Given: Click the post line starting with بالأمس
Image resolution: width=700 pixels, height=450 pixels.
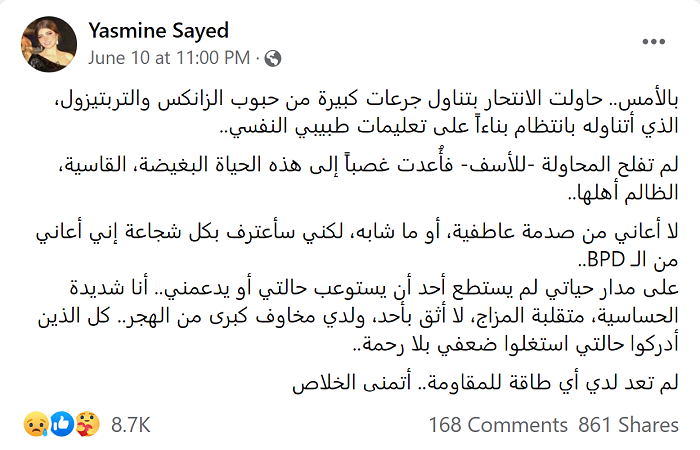Looking at the screenshot, I should tap(366, 99).
